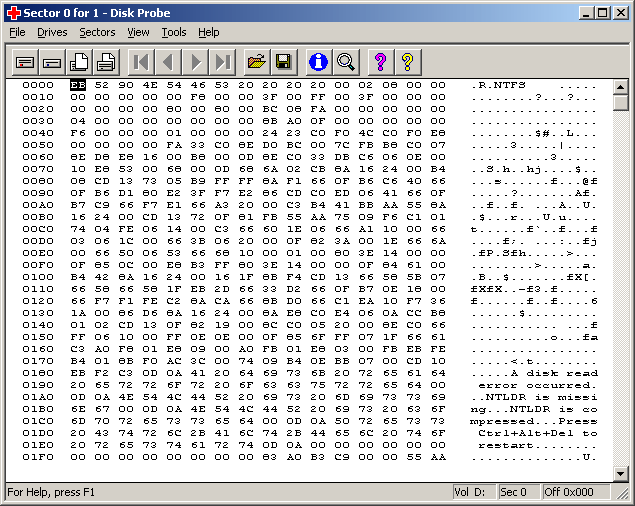Open the Help menu
This screenshot has height=506, width=635.
click(209, 32)
